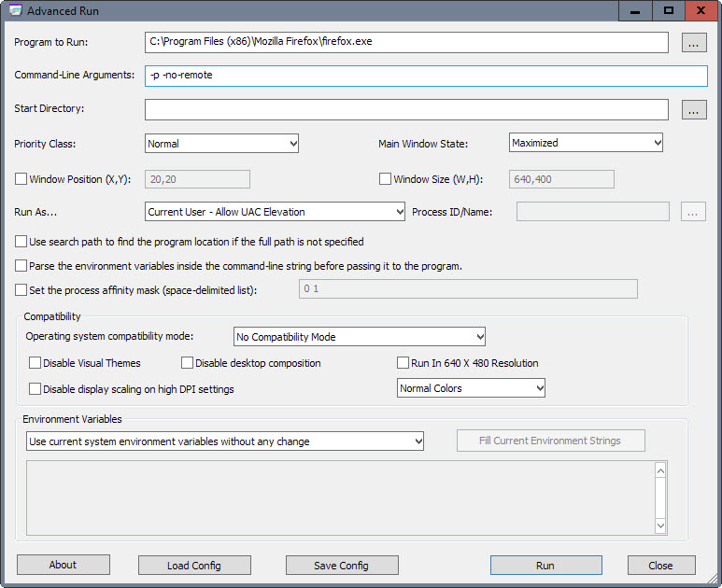Browse for the Program to Run file
The width and height of the screenshot is (722, 588).
tap(693, 42)
